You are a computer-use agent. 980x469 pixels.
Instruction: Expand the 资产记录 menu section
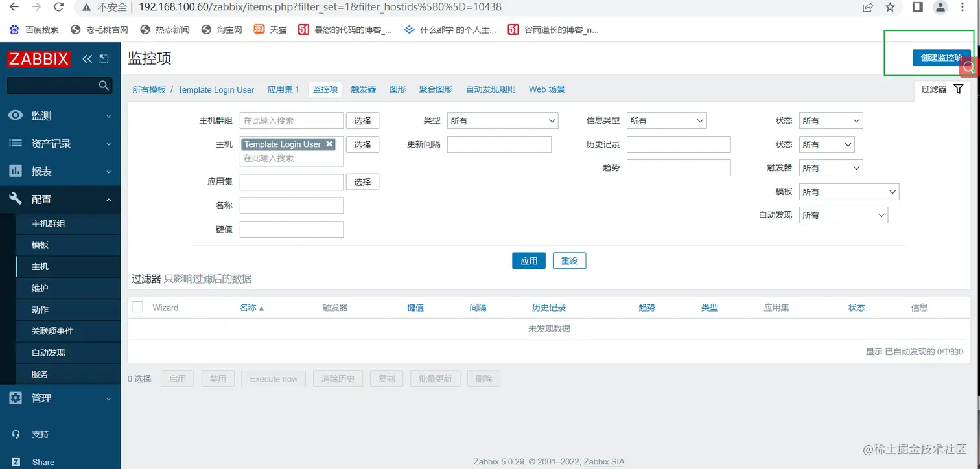60,144
